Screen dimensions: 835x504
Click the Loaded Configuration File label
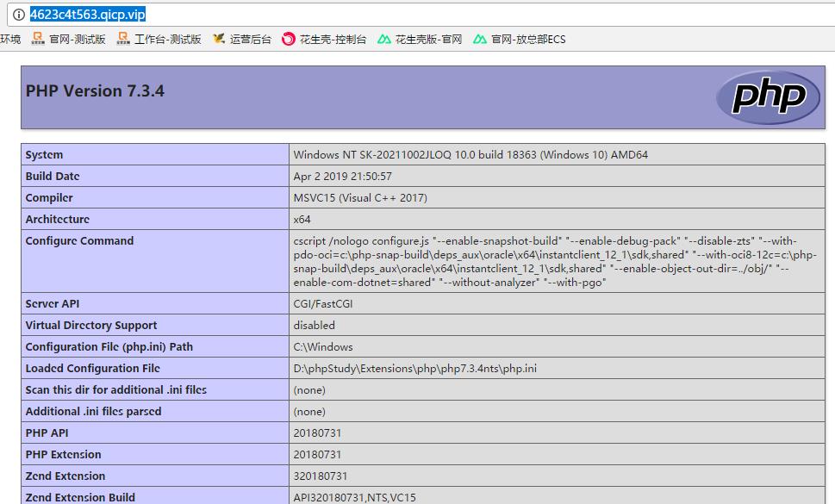pos(93,368)
